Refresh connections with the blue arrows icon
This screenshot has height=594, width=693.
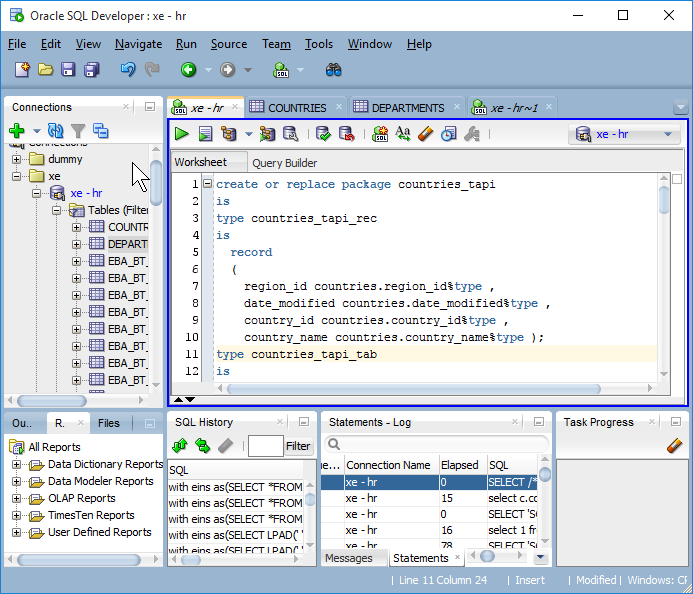[x=55, y=131]
